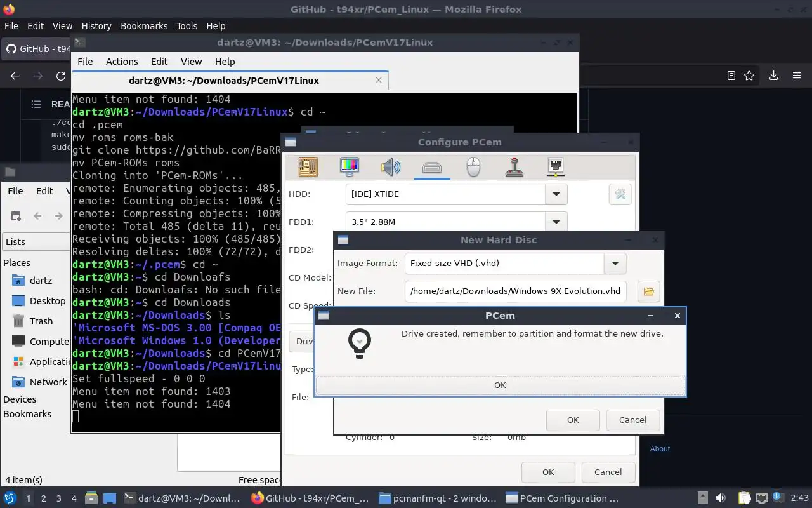Open GitHub README outline list icon
The height and width of the screenshot is (508, 812).
[x=36, y=104]
